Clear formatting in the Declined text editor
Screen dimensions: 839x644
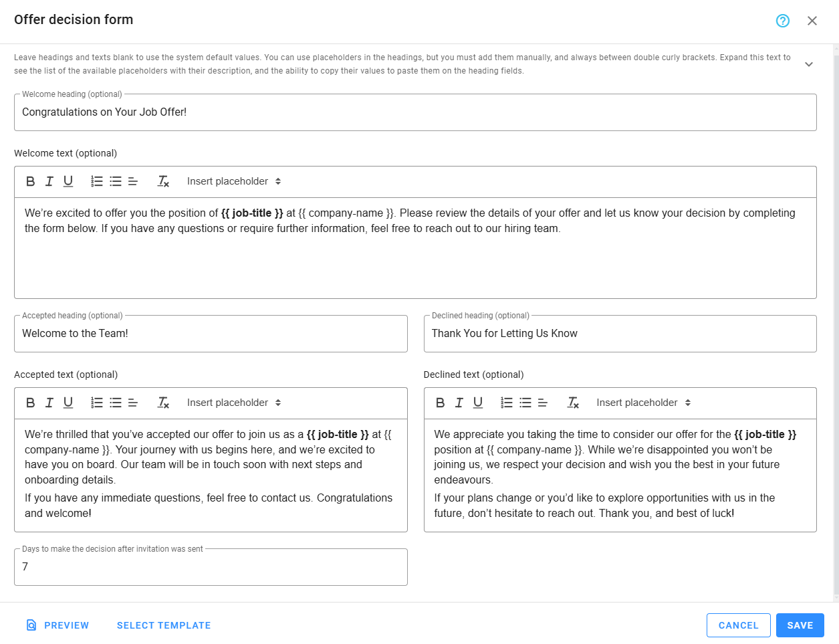click(x=572, y=403)
